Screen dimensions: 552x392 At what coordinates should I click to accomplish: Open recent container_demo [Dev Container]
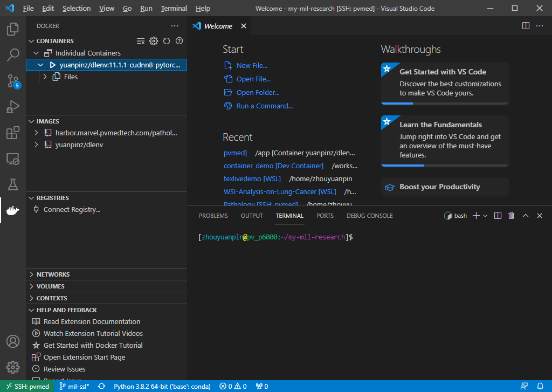tap(273, 166)
